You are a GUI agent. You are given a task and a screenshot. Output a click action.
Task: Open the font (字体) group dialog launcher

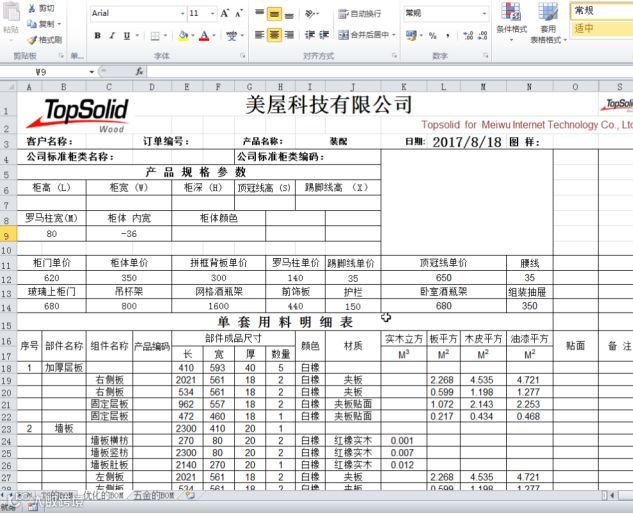coord(243,56)
